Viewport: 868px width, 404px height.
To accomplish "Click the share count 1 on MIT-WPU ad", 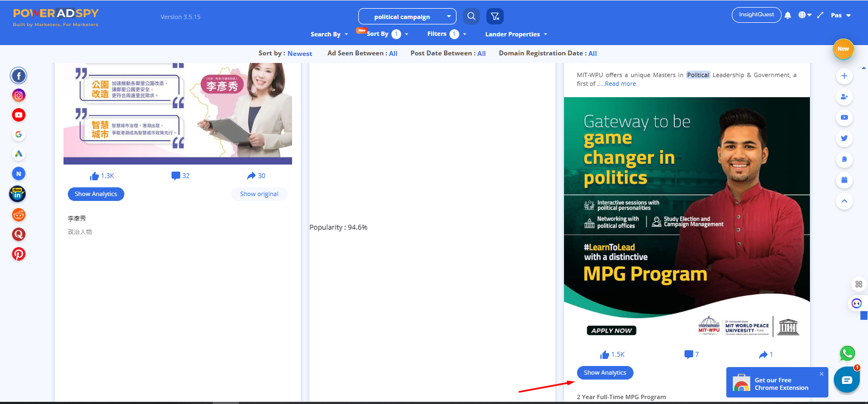I will click(x=766, y=355).
